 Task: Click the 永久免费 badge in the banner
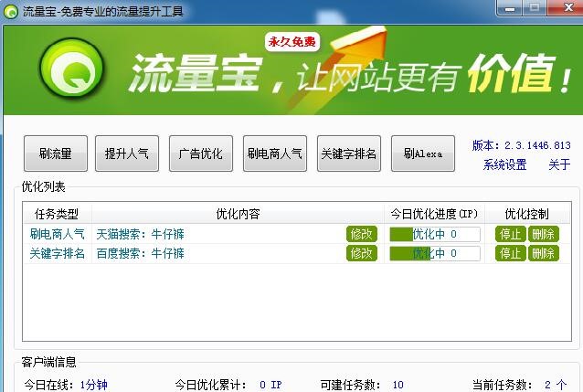pyautogui.click(x=292, y=42)
